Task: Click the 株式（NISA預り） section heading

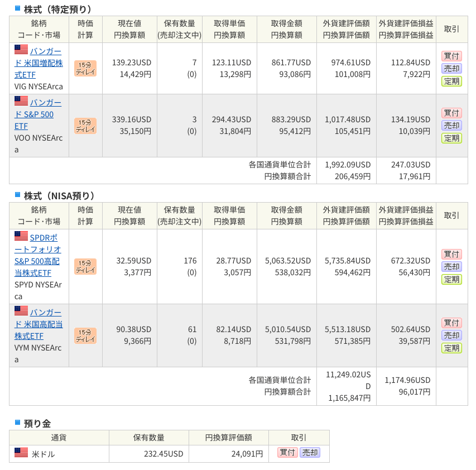Action: pos(59,196)
